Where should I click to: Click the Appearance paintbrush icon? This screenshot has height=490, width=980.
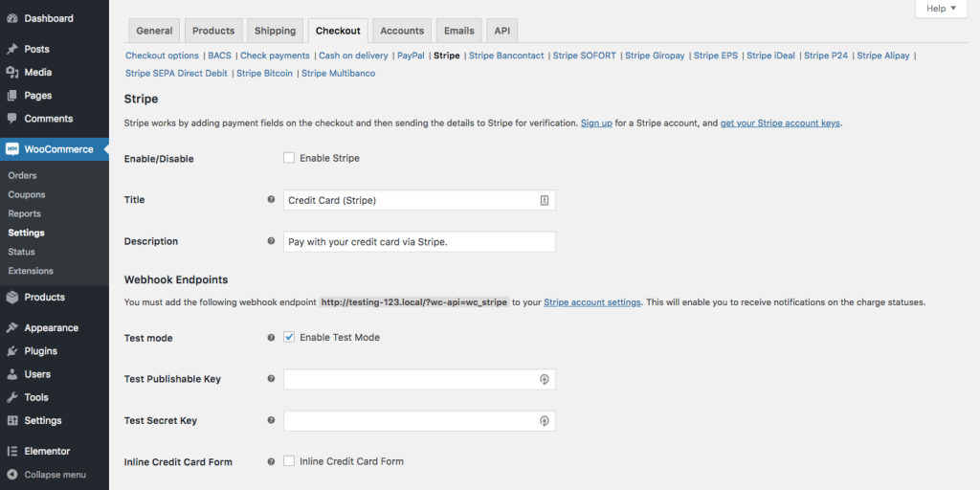pos(11,328)
